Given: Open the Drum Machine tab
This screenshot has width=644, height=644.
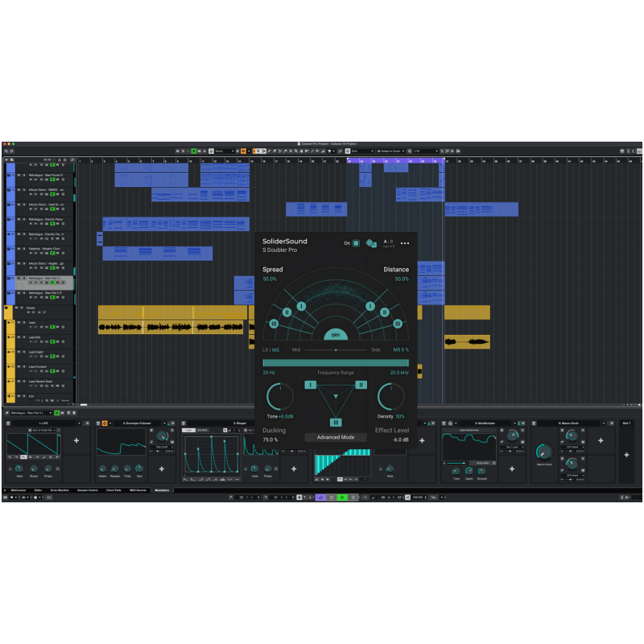Looking at the screenshot, I should [x=60, y=490].
